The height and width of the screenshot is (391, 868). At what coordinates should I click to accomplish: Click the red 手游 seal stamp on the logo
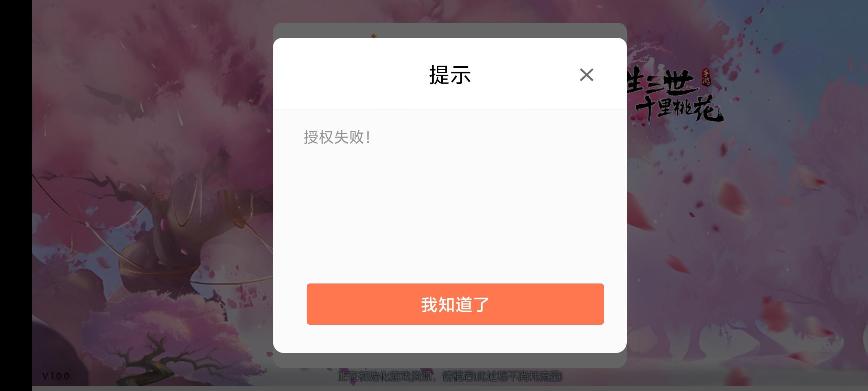[x=706, y=77]
